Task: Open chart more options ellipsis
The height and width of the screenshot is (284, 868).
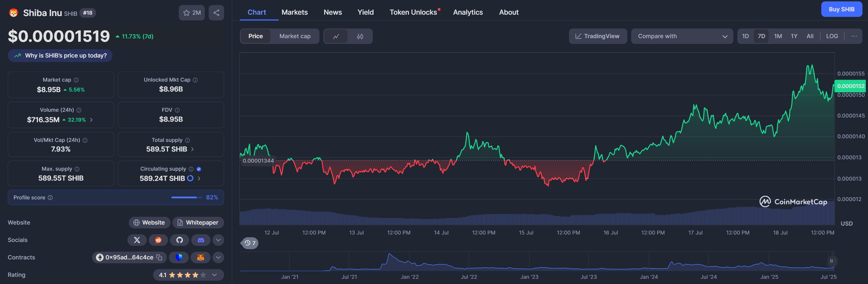Action: 854,36
